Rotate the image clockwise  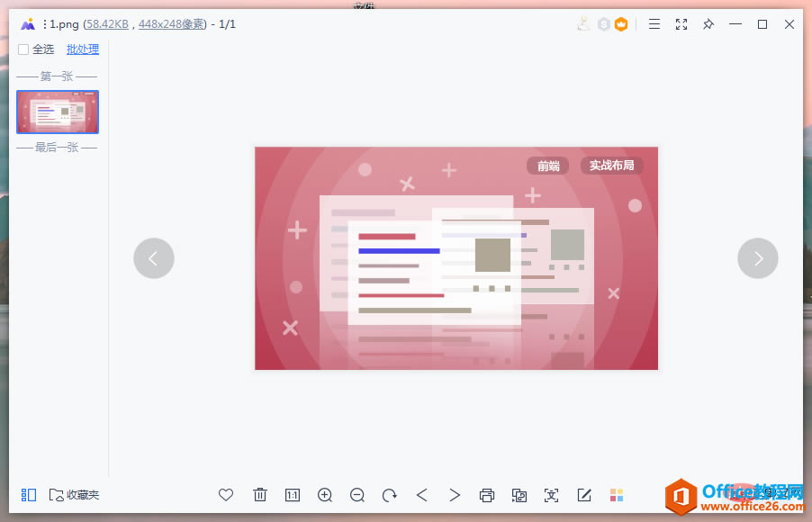(390, 495)
